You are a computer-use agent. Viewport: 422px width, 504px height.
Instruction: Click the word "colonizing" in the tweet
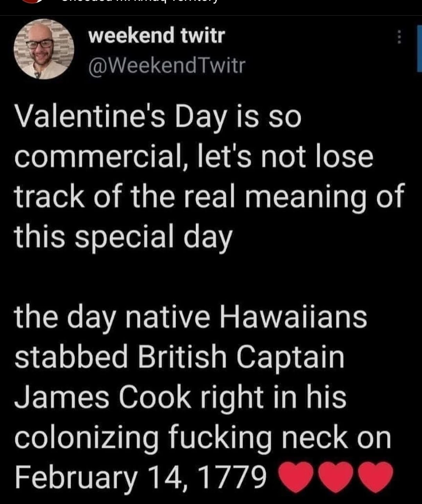pyautogui.click(x=87, y=438)
